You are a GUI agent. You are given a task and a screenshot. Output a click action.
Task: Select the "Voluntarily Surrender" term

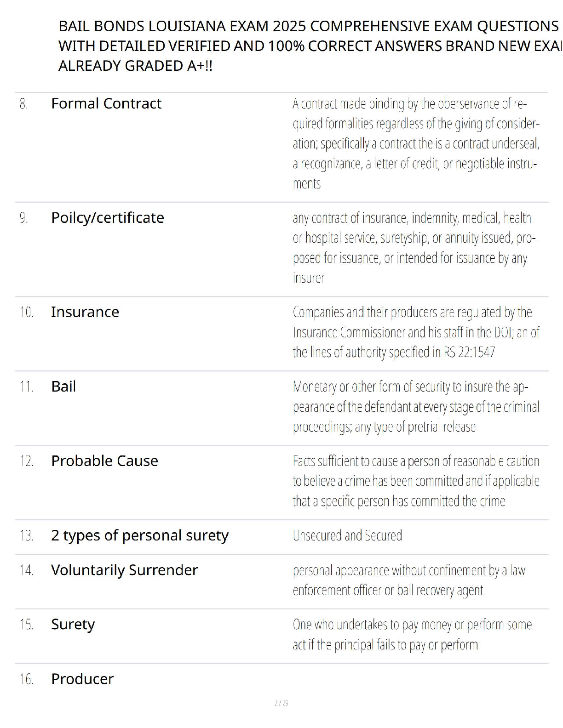125,569
